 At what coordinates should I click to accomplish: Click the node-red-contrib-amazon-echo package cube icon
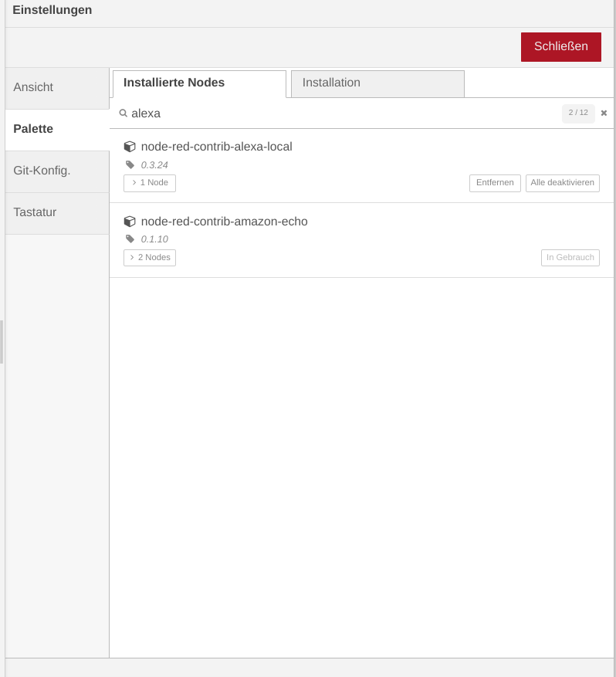[x=130, y=222]
